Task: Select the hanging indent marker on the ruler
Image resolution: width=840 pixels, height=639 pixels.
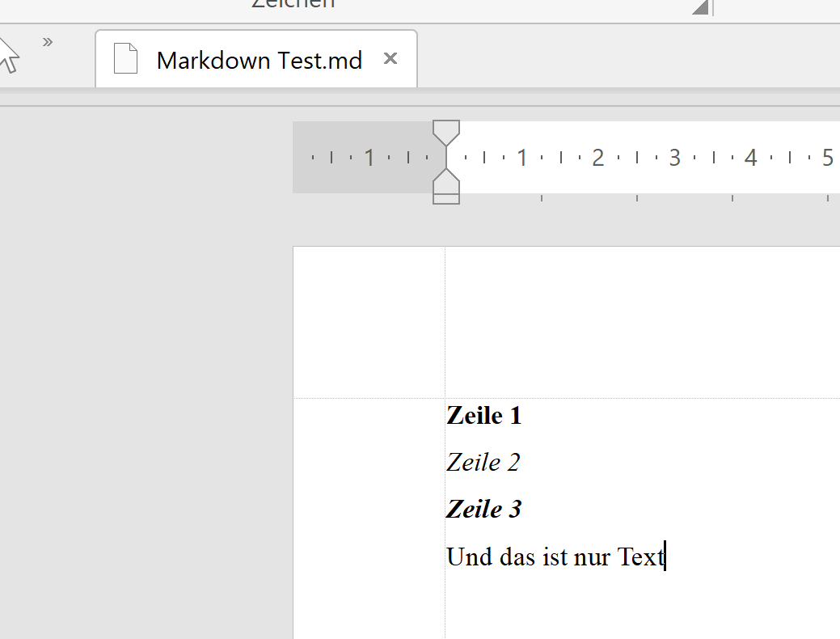Action: 446,180
